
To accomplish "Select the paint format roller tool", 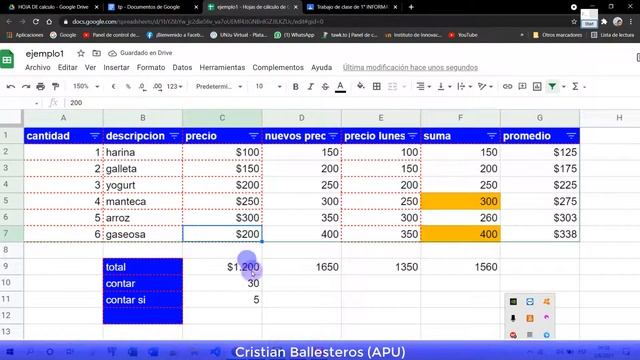I will [x=55, y=87].
